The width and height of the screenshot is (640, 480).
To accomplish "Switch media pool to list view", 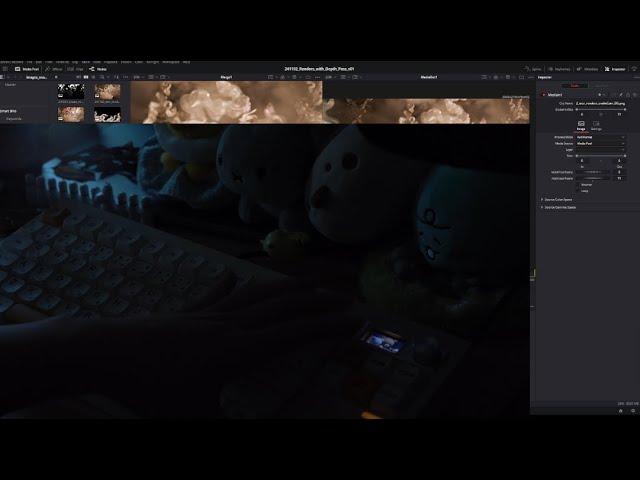I will (x=93, y=77).
